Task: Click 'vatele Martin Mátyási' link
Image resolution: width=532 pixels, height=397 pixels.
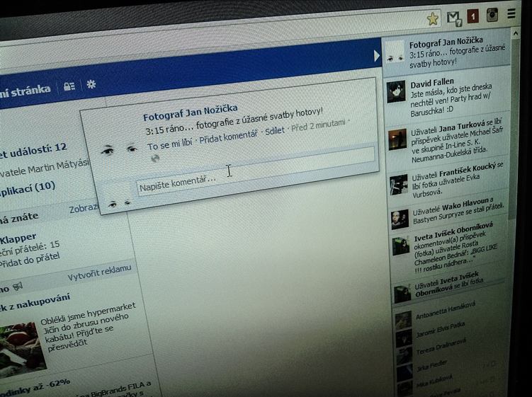Action: [x=44, y=168]
